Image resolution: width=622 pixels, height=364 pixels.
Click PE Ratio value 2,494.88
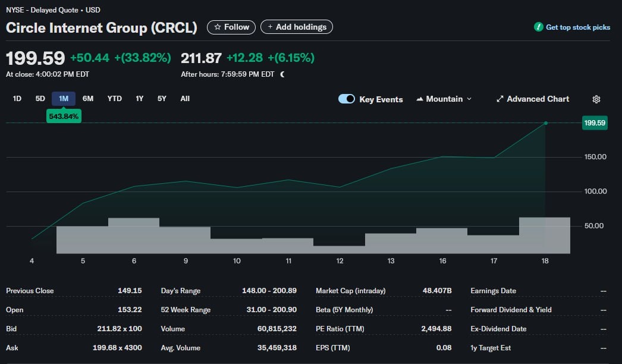click(x=436, y=329)
